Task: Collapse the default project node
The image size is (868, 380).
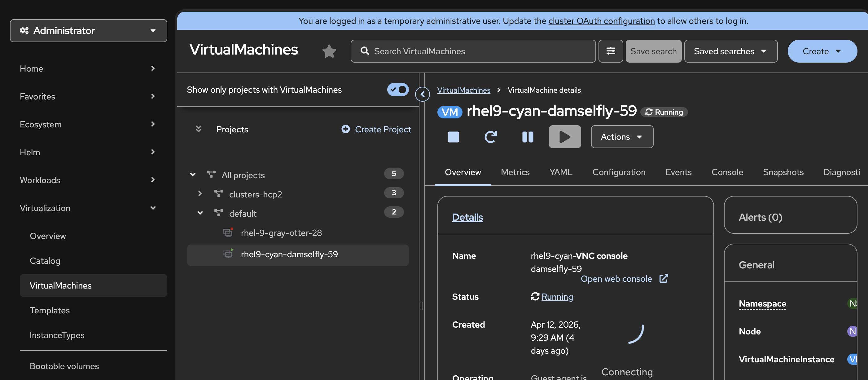Action: click(200, 213)
